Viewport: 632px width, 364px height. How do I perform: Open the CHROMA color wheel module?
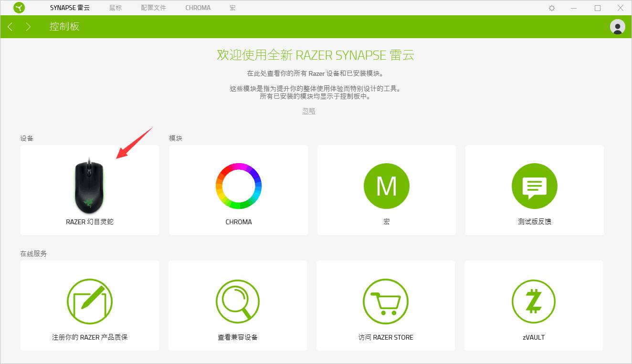point(238,190)
